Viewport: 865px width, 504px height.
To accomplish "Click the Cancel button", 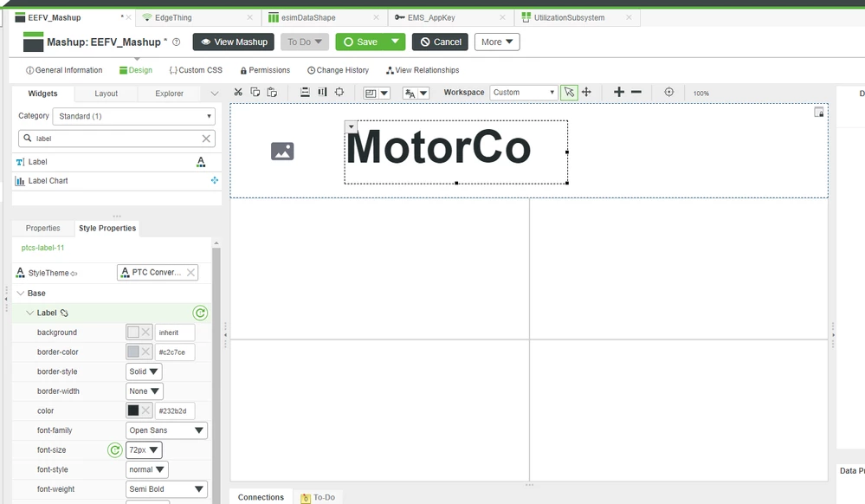I will 440,42.
